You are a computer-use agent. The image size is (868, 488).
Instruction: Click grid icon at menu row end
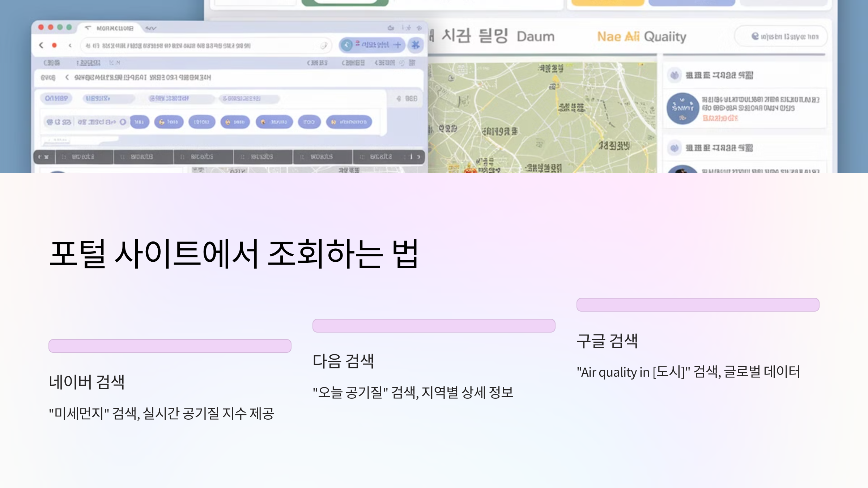(412, 63)
